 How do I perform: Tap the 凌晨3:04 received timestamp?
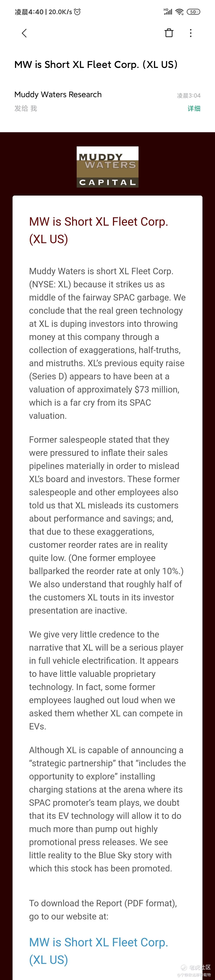coord(188,95)
